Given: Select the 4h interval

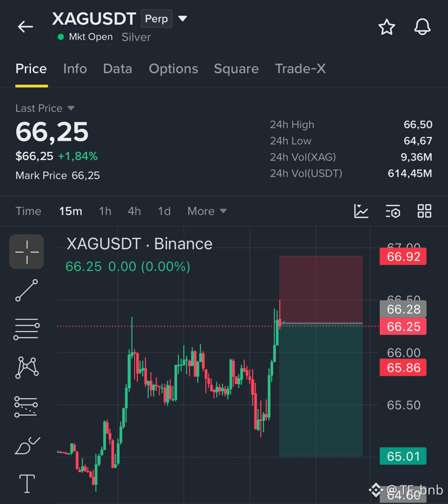Looking at the screenshot, I should pyautogui.click(x=134, y=211).
